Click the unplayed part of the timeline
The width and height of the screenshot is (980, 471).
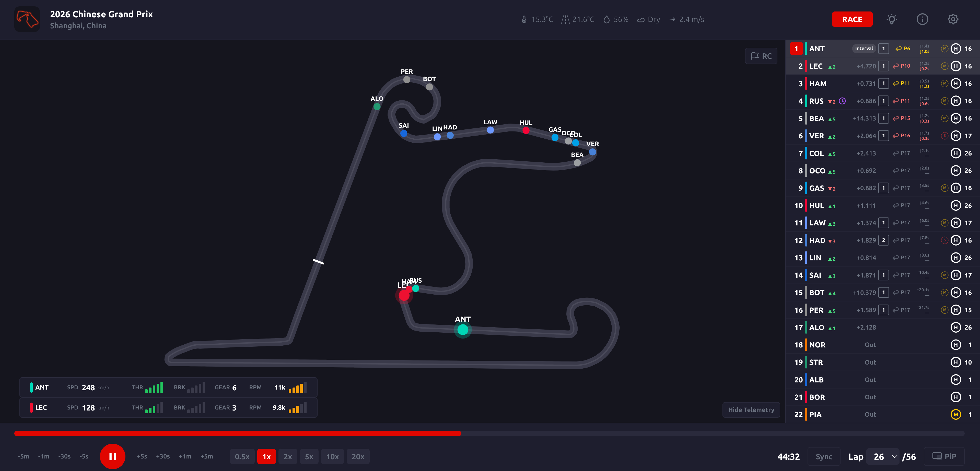713,433
